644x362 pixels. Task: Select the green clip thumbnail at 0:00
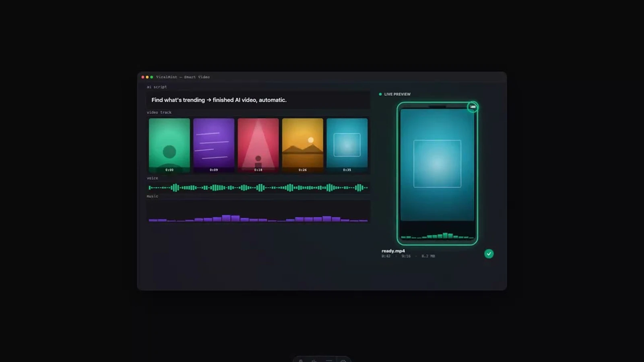pos(169,145)
